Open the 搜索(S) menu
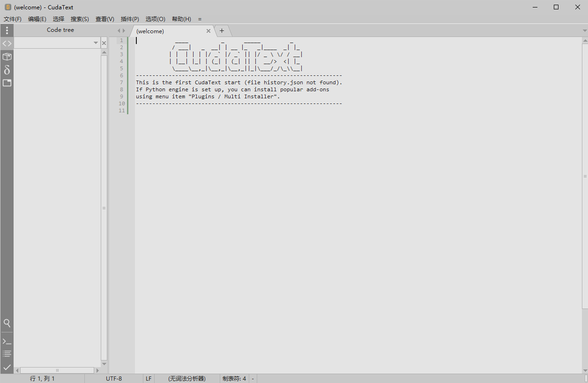 pyautogui.click(x=80, y=19)
